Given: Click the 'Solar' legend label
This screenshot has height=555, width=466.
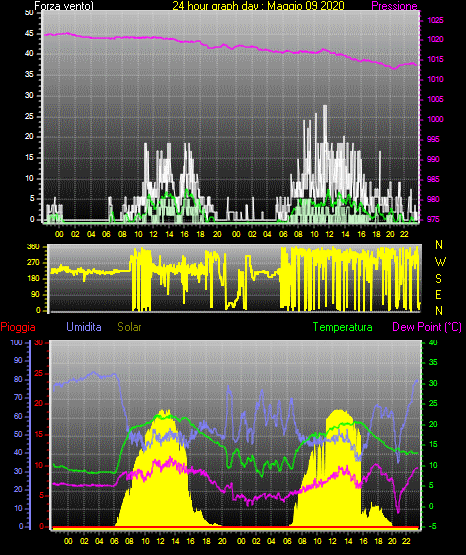Looking at the screenshot, I should [129, 327].
